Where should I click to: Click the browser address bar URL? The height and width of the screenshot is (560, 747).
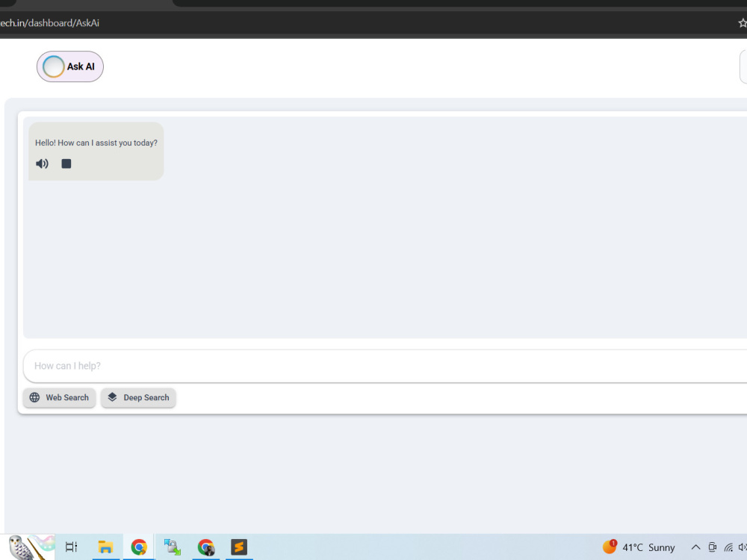pyautogui.click(x=49, y=23)
